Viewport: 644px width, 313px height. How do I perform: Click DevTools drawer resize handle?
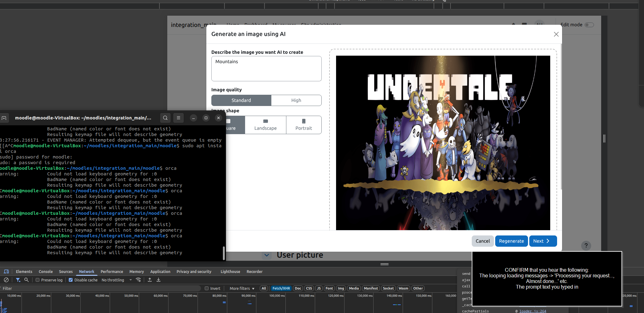[x=385, y=264]
